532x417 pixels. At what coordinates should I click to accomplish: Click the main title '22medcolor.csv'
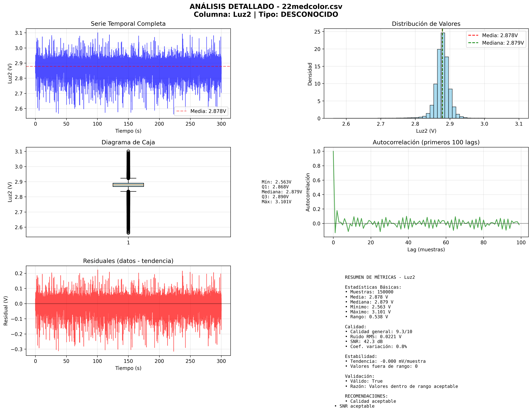[x=312, y=7]
